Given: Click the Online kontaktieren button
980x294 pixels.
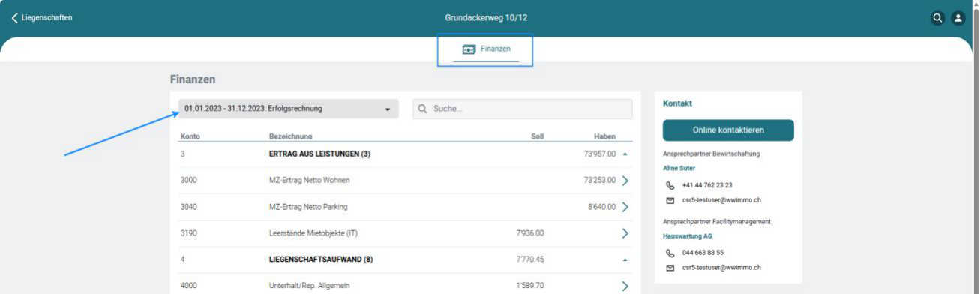Looking at the screenshot, I should [x=728, y=130].
